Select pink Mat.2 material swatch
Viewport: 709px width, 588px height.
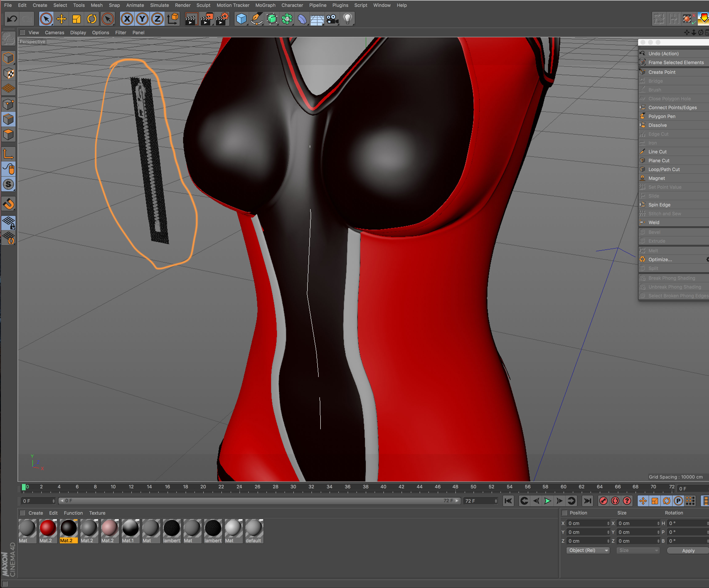[x=110, y=531]
